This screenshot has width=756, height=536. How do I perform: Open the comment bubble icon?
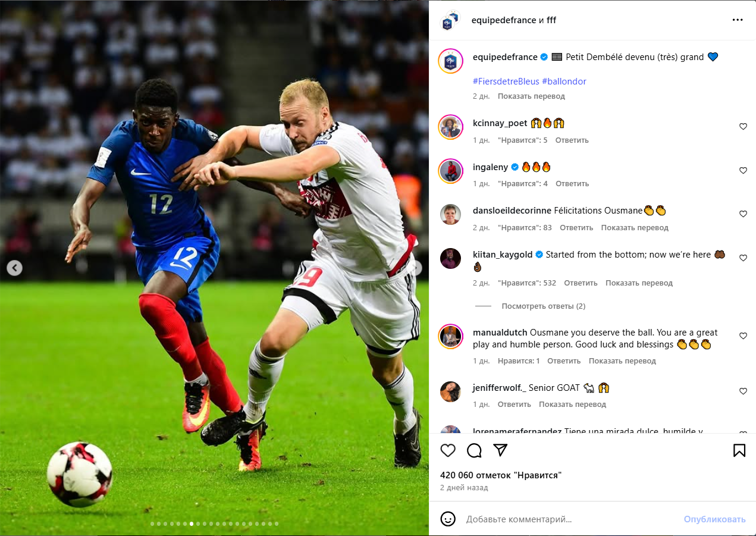point(474,450)
